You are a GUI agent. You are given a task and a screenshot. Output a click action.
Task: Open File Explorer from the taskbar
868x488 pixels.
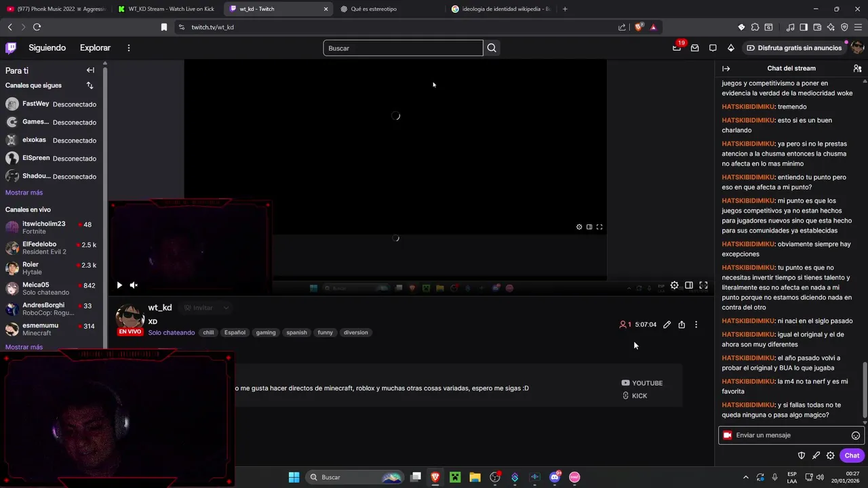tap(475, 477)
